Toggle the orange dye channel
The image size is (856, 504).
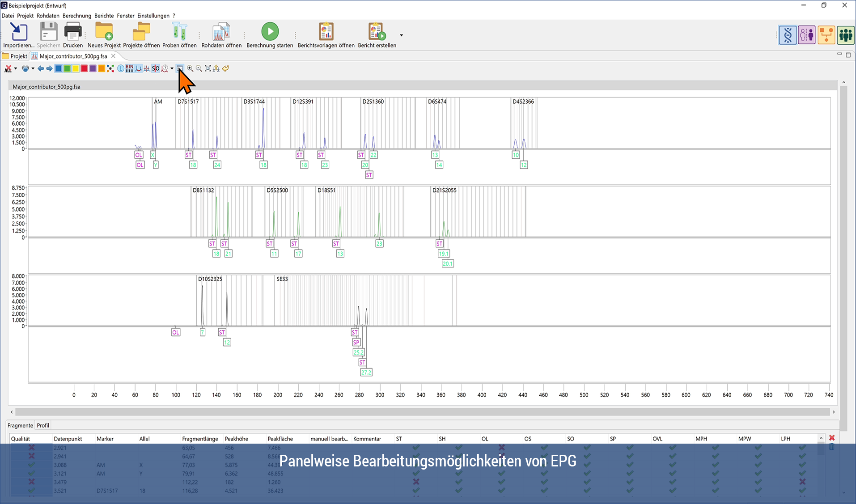[x=102, y=68]
